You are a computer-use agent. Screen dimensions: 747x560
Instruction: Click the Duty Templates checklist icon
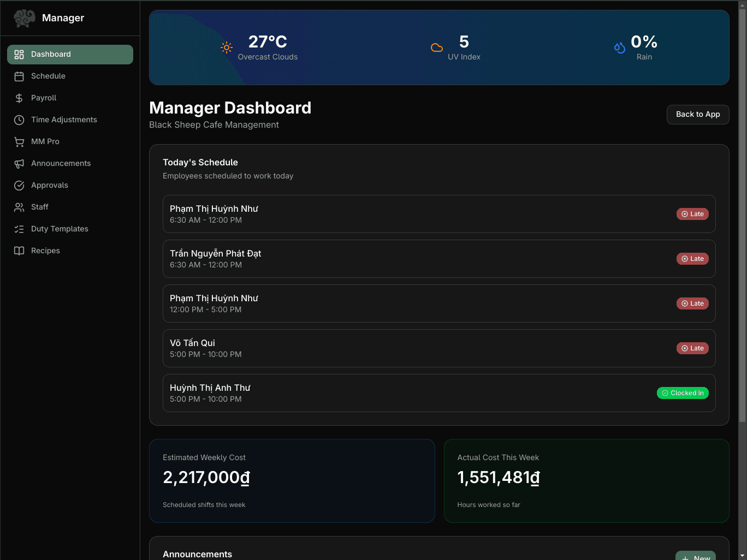tap(19, 229)
